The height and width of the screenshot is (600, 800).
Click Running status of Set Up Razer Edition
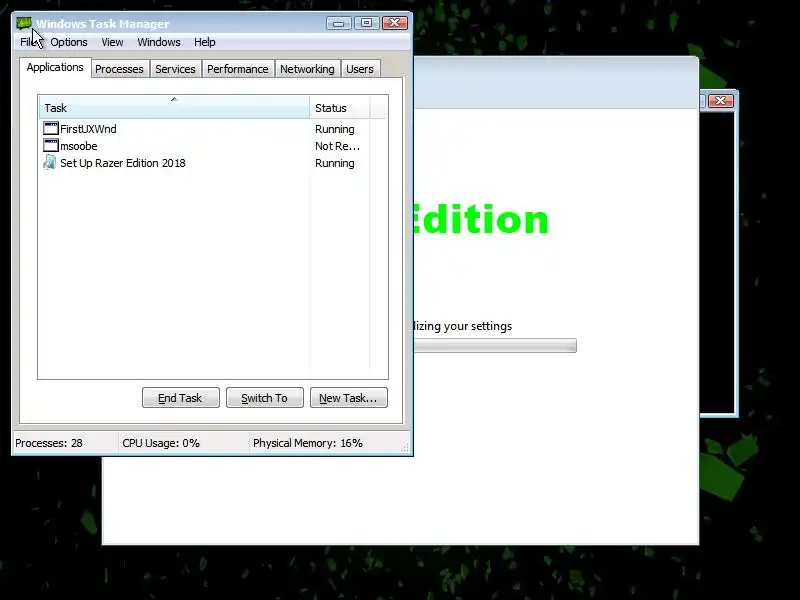335,163
